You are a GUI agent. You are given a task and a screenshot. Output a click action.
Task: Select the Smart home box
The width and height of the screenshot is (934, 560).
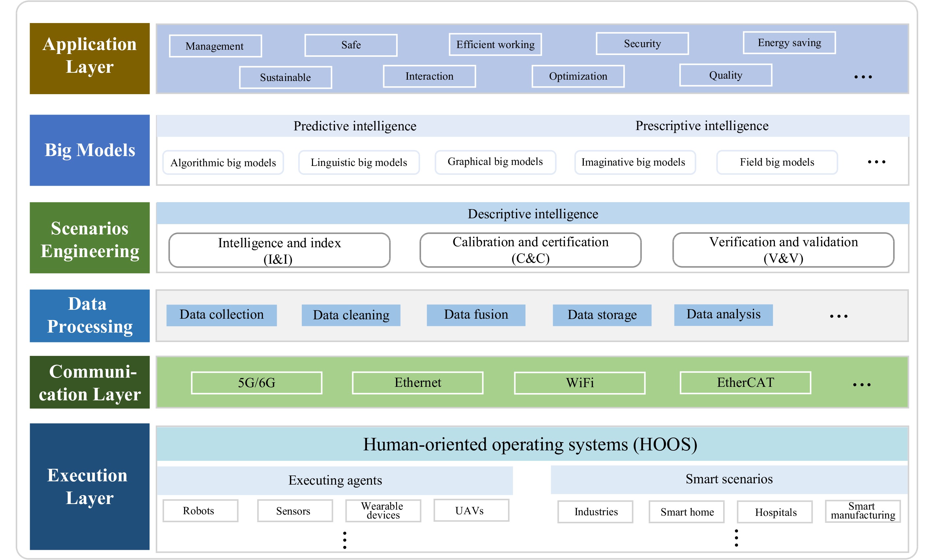point(686,512)
